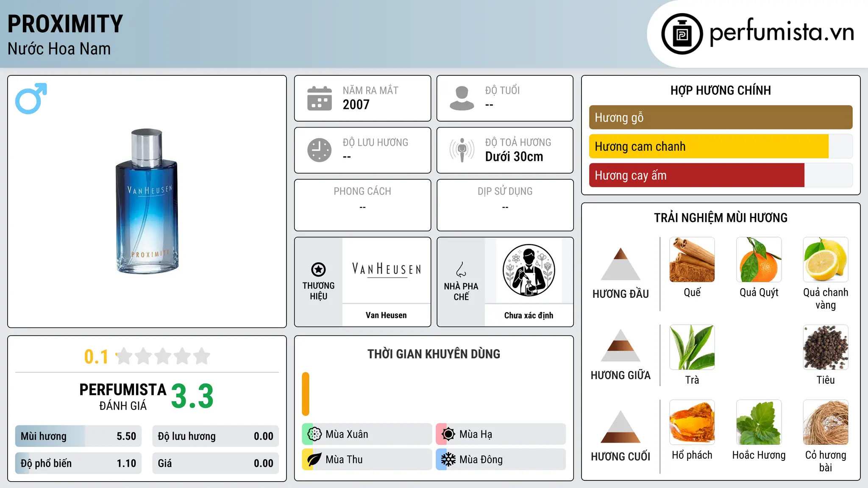This screenshot has width=868, height=488.
Task: Click the Nước Hoa Nam subtitle
Action: coord(59,49)
